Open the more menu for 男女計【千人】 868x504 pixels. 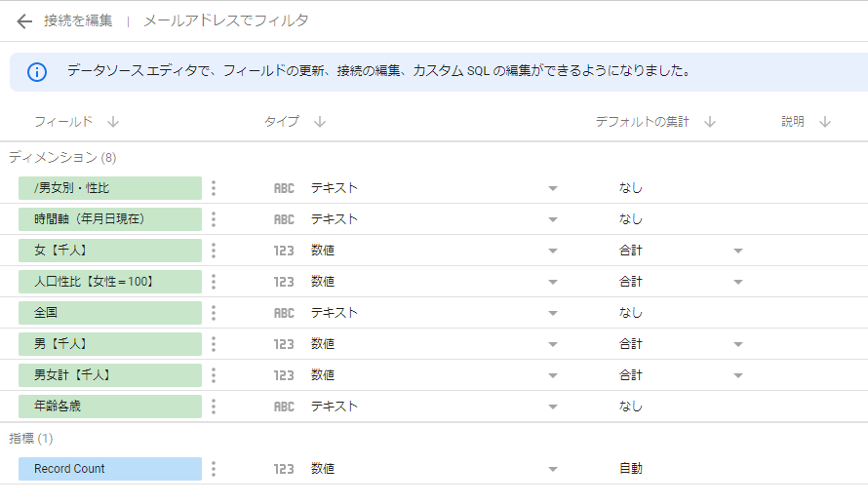pos(214,375)
